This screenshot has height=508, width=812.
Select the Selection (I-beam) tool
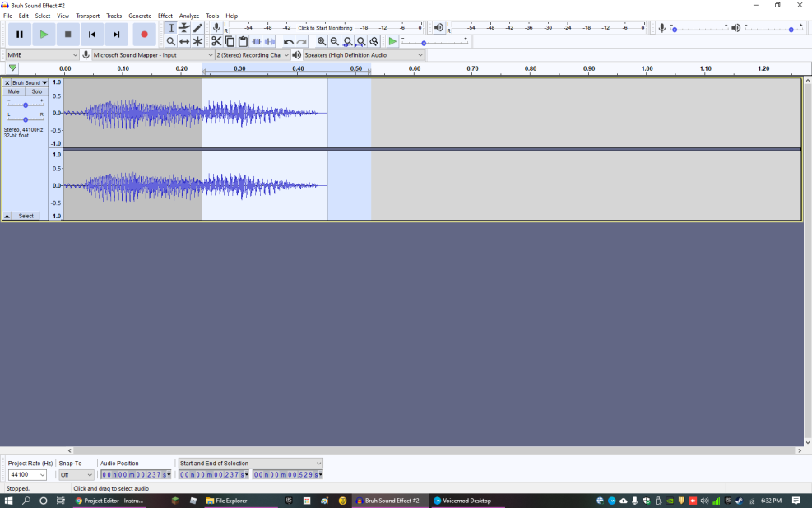(x=171, y=28)
